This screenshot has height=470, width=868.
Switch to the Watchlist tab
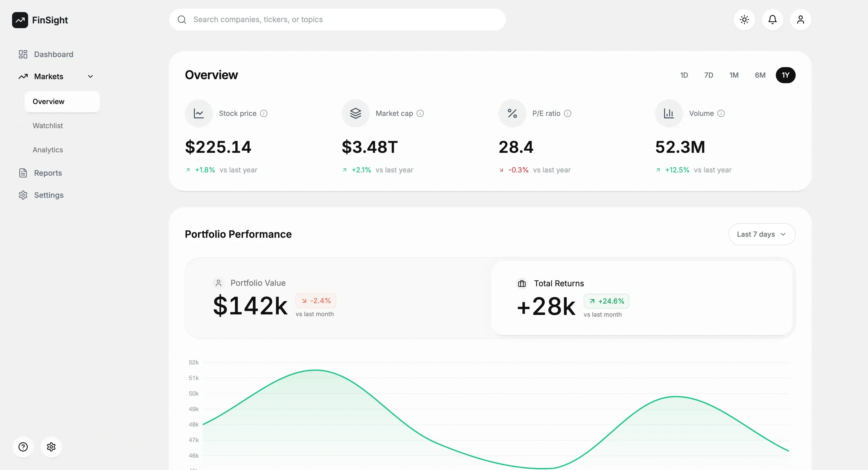pos(48,125)
